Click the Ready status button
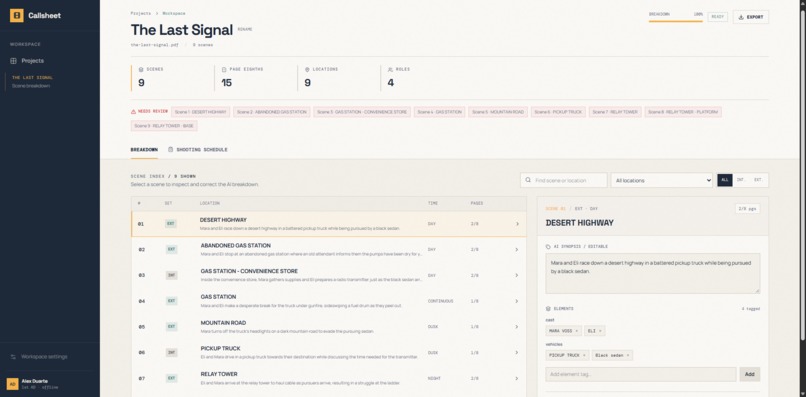The height and width of the screenshot is (397, 806). pos(718,17)
